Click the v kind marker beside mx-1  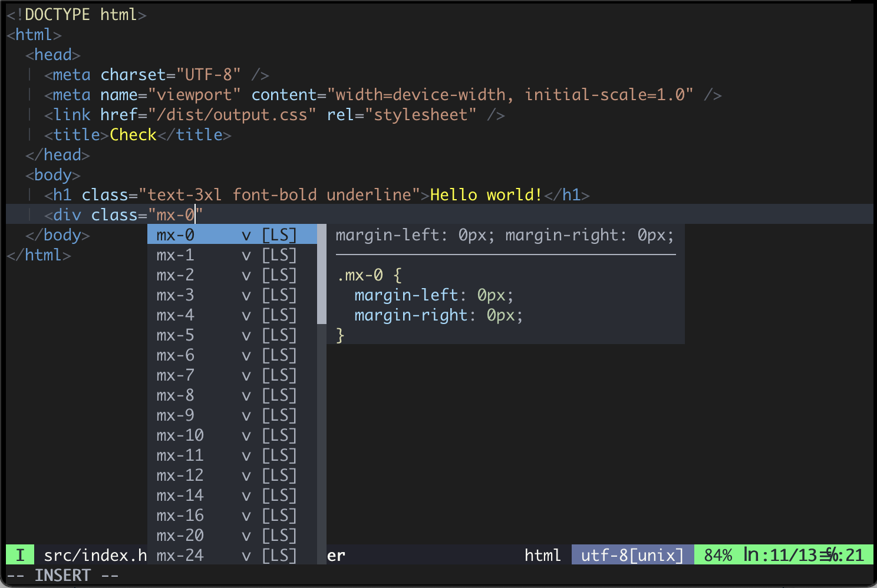(246, 256)
